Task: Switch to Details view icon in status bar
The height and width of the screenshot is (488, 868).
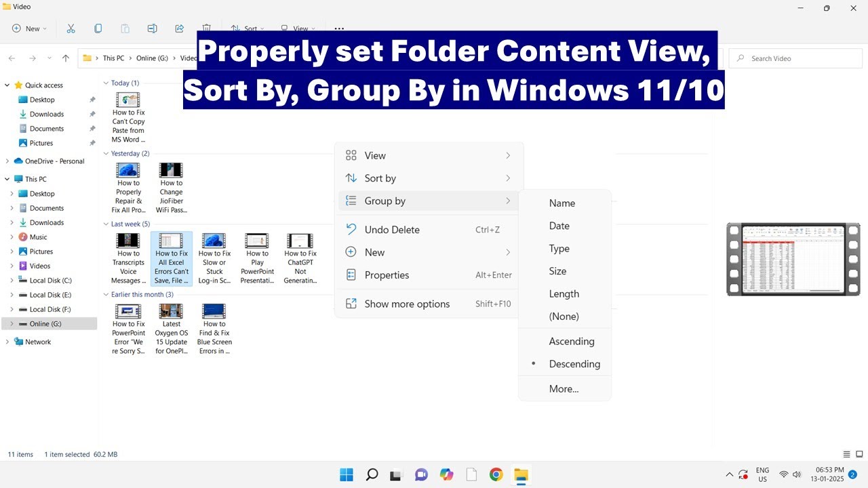Action: tap(846, 454)
